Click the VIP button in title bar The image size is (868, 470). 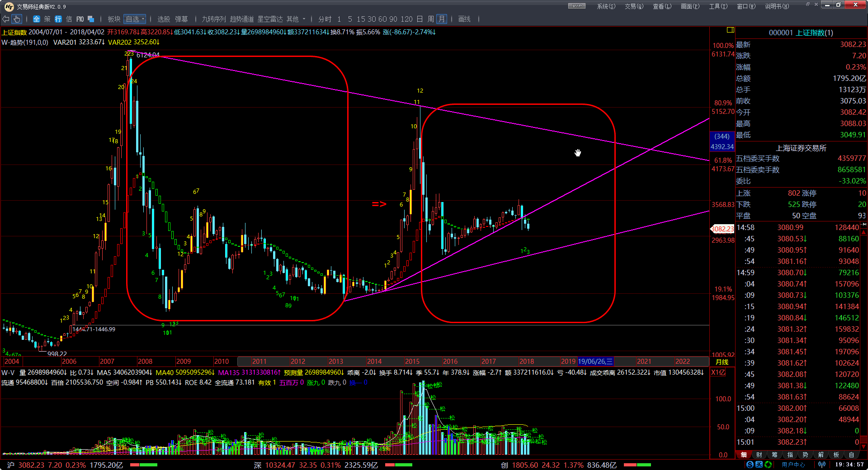576,6
